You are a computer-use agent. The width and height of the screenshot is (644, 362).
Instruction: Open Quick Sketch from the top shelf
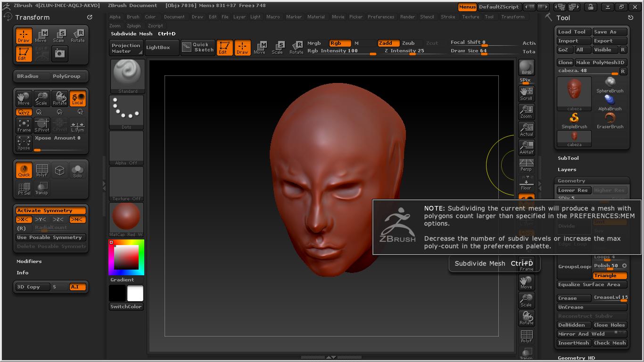click(198, 47)
